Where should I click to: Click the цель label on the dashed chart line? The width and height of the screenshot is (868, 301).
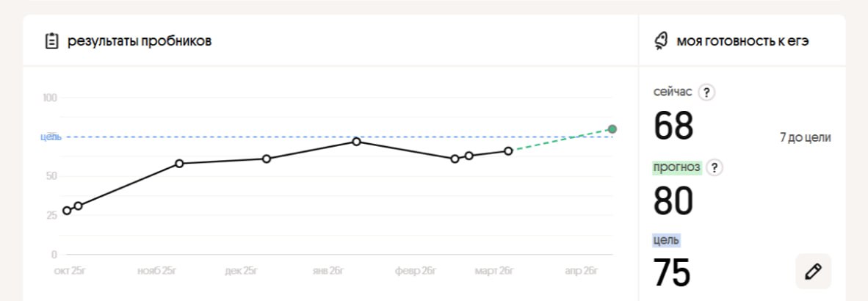pyautogui.click(x=51, y=137)
